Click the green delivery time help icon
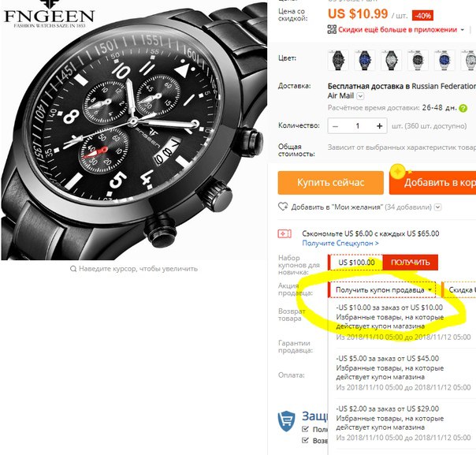The height and width of the screenshot is (455, 476). tap(463, 108)
